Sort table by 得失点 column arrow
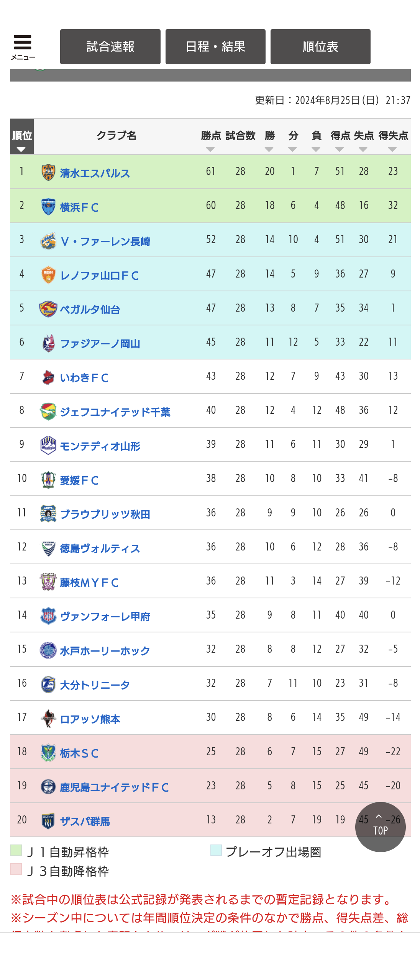 pyautogui.click(x=392, y=149)
